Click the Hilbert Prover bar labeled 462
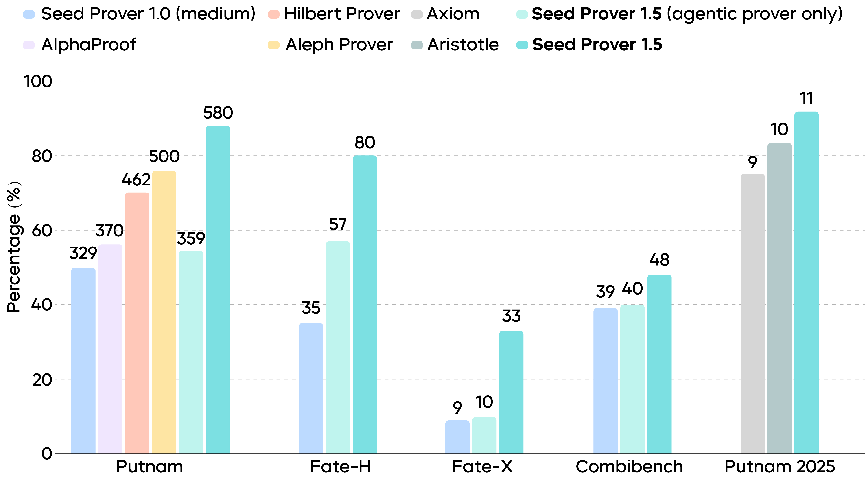The image size is (868, 483). [137, 323]
